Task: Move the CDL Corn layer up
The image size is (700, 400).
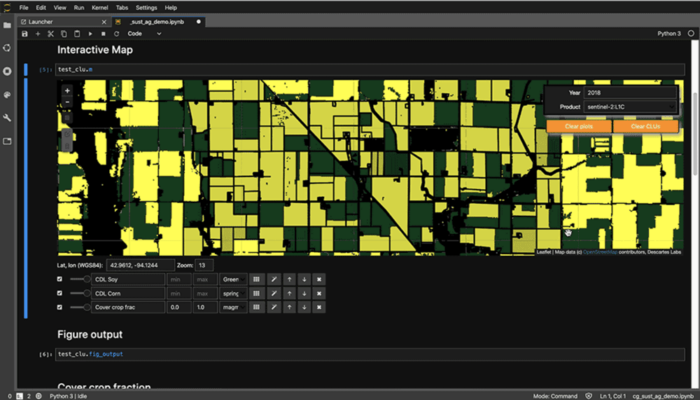Action: pyautogui.click(x=289, y=293)
